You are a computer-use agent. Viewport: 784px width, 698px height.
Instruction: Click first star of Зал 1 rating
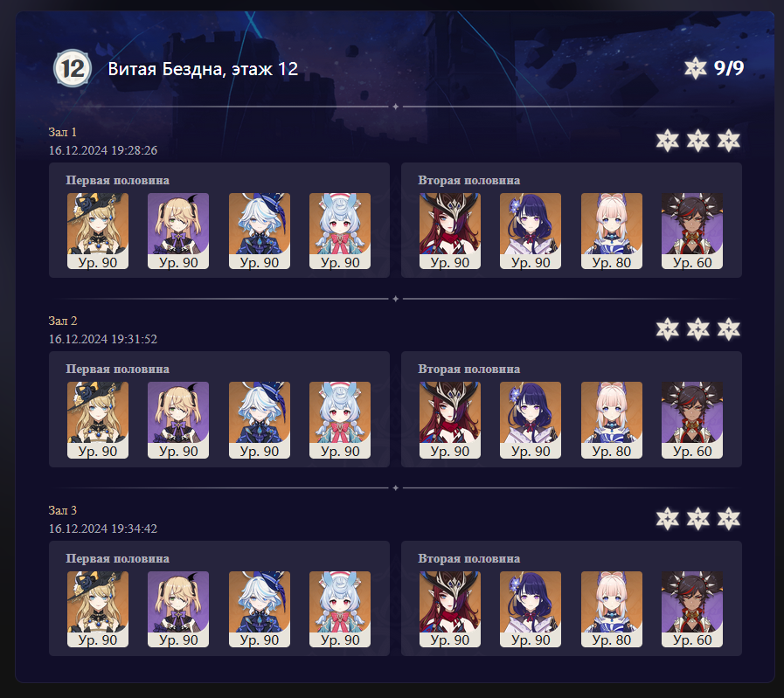pyautogui.click(x=668, y=141)
